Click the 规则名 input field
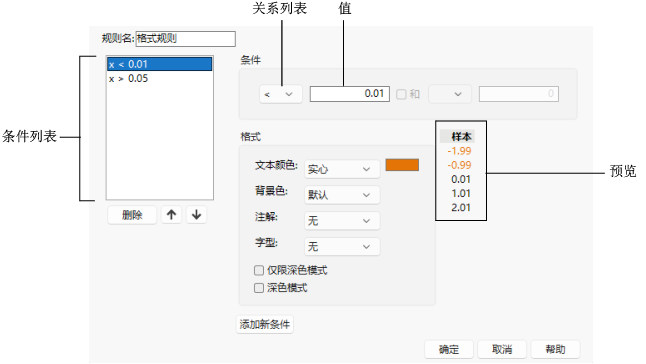646x364 pixels. coord(185,39)
